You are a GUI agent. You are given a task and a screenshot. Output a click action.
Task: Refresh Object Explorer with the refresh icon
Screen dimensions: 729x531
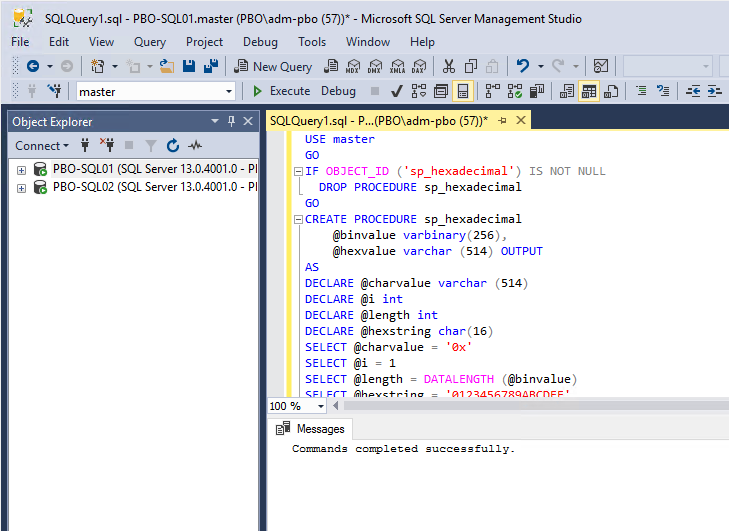173,146
